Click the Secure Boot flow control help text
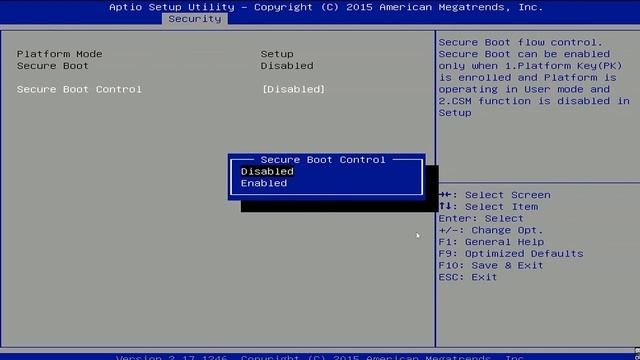The image size is (640, 360). click(x=534, y=78)
